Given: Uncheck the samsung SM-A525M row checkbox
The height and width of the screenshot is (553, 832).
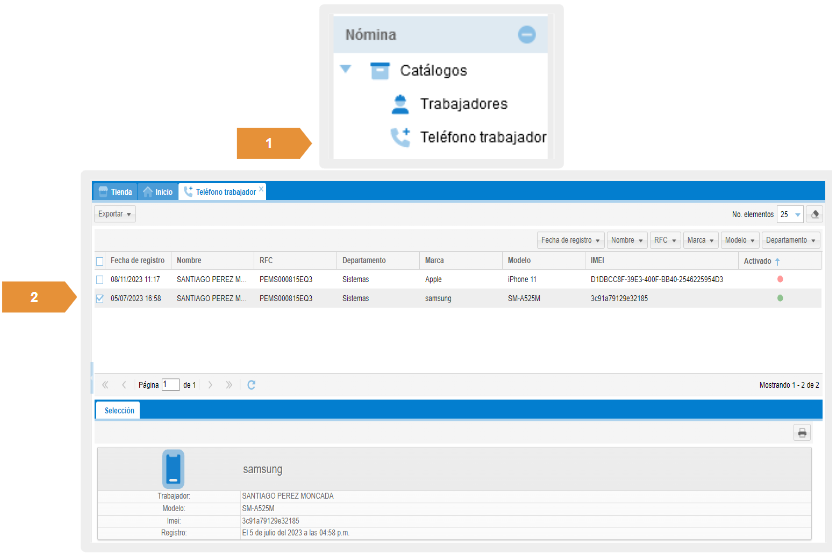Looking at the screenshot, I should tap(99, 298).
